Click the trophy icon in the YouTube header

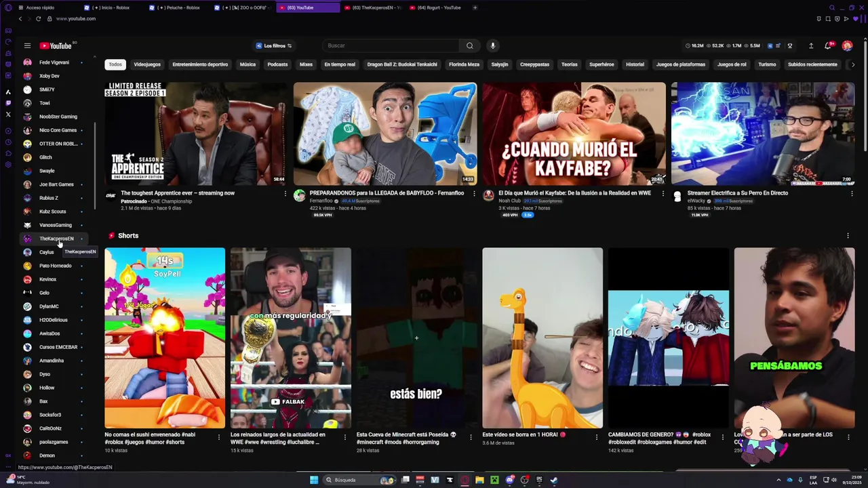[789, 45]
